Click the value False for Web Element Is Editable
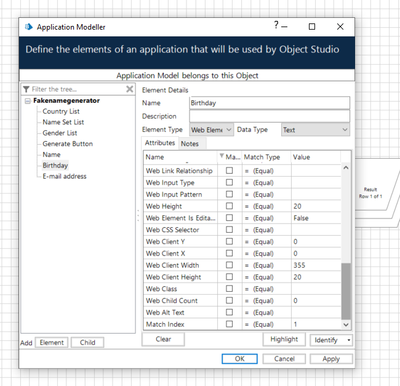 click(x=301, y=218)
